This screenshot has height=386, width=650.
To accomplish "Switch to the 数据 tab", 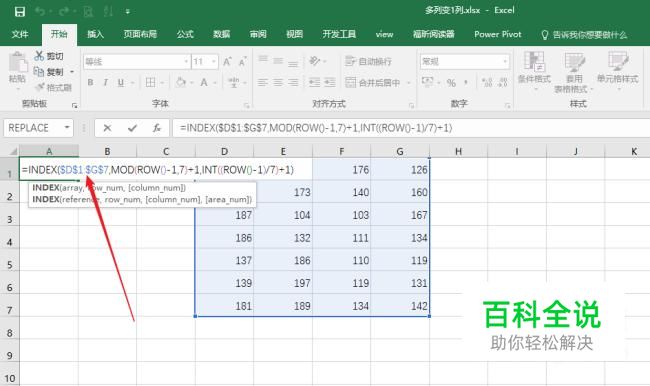I will pos(221,34).
